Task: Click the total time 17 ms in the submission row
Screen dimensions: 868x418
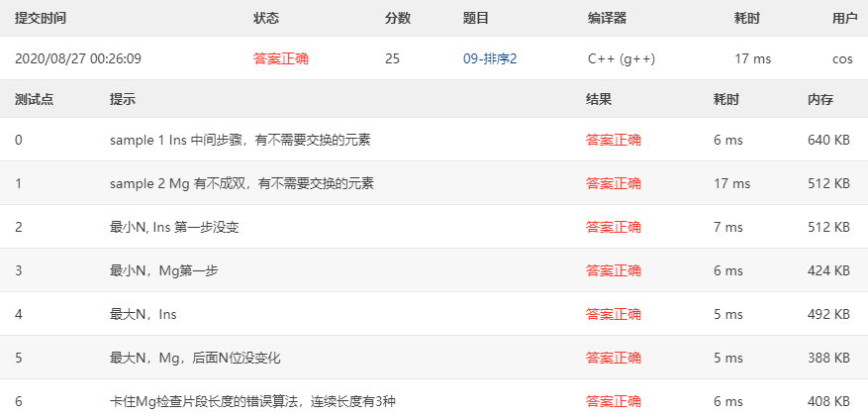Action: coord(753,58)
